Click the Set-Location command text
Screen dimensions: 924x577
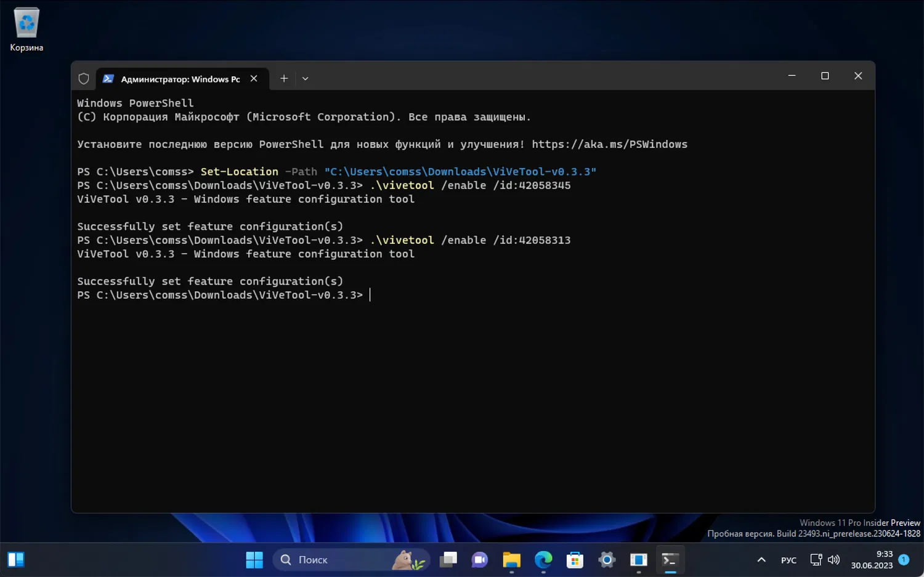(239, 172)
